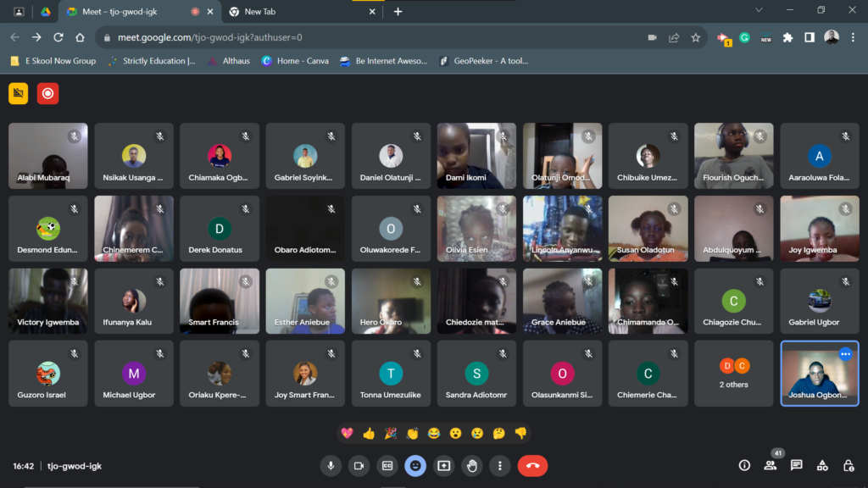The height and width of the screenshot is (488, 868).
Task: Click the tjo-gwod-igk meeting code text
Action: (75, 466)
